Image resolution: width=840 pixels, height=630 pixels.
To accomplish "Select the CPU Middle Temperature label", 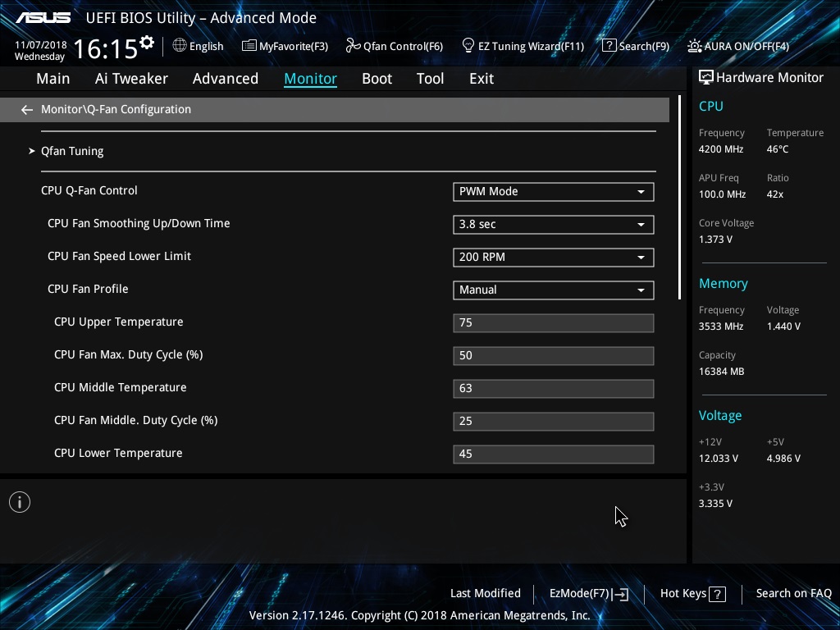I will coord(120,387).
